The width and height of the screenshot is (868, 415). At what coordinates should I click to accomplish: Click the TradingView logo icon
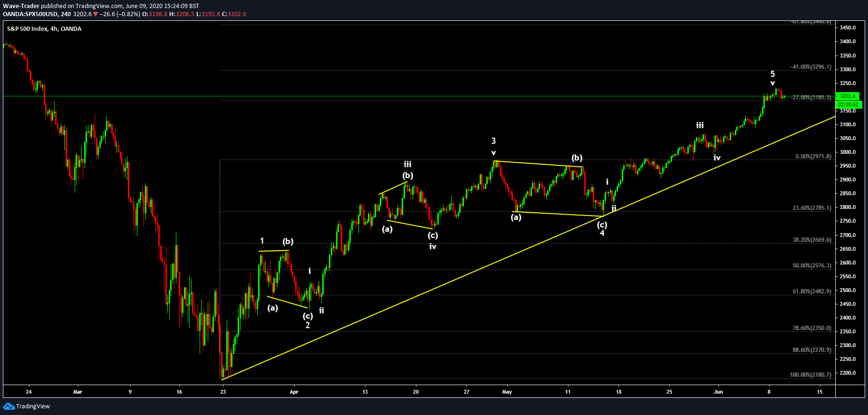(x=9, y=406)
